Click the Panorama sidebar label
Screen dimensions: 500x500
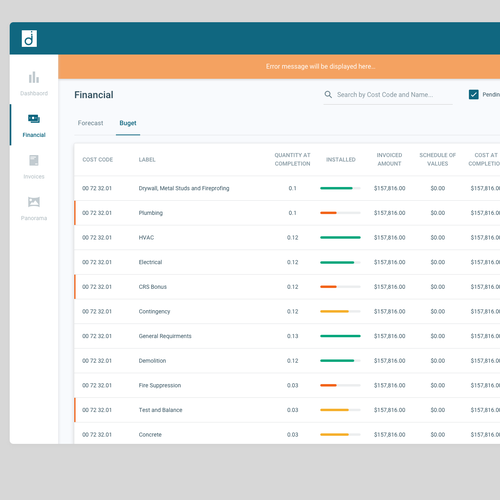coord(34,218)
